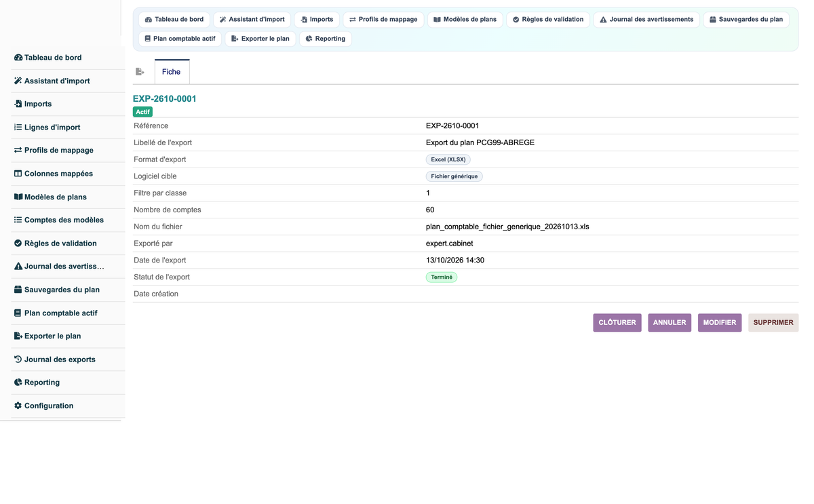Viewport: 814px width, 504px height.
Task: Click the Comptes des modèles list icon
Action: (x=18, y=220)
